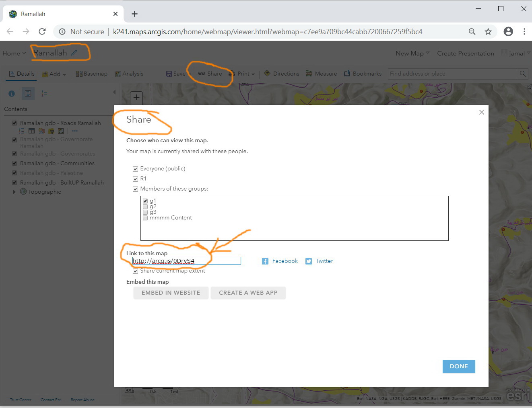Toggle Roads Ramallah layer visibility
The image size is (532, 408).
point(14,123)
